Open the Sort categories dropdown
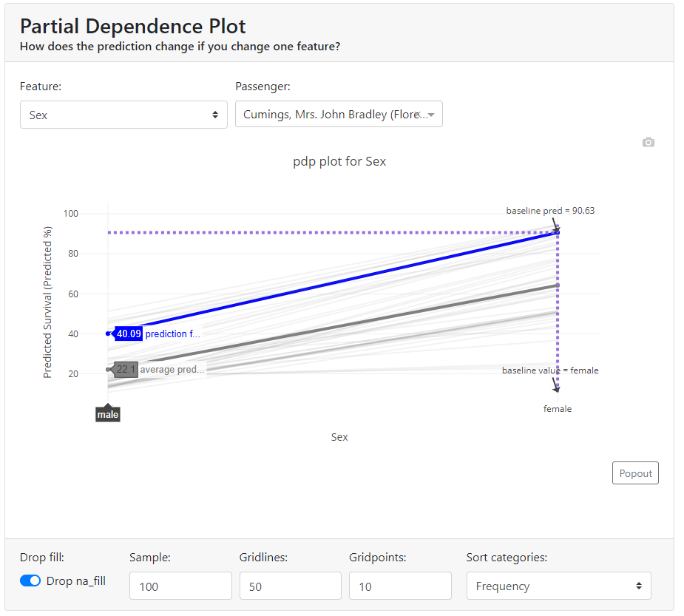Viewport: 684px width, 616px height. (558, 586)
